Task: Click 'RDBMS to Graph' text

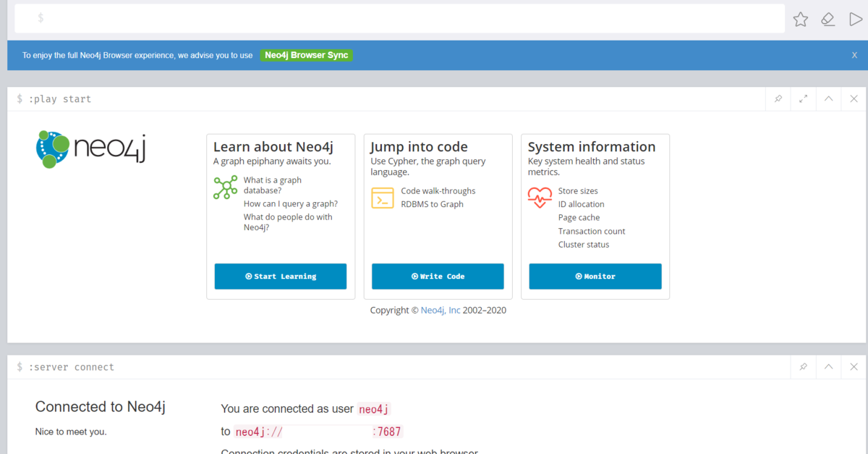Action: coord(433,204)
